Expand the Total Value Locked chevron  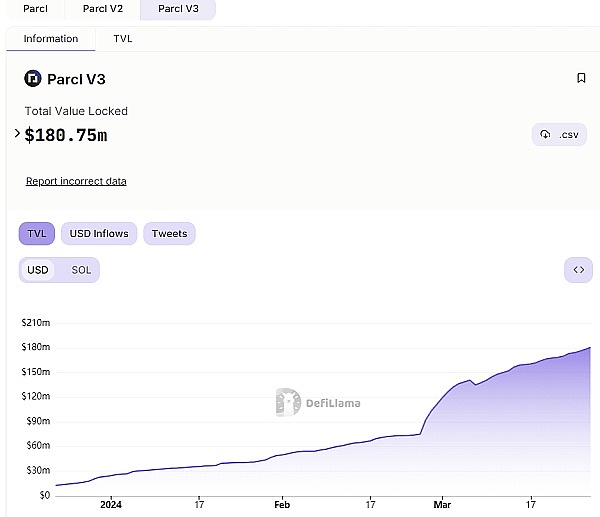click(x=17, y=133)
